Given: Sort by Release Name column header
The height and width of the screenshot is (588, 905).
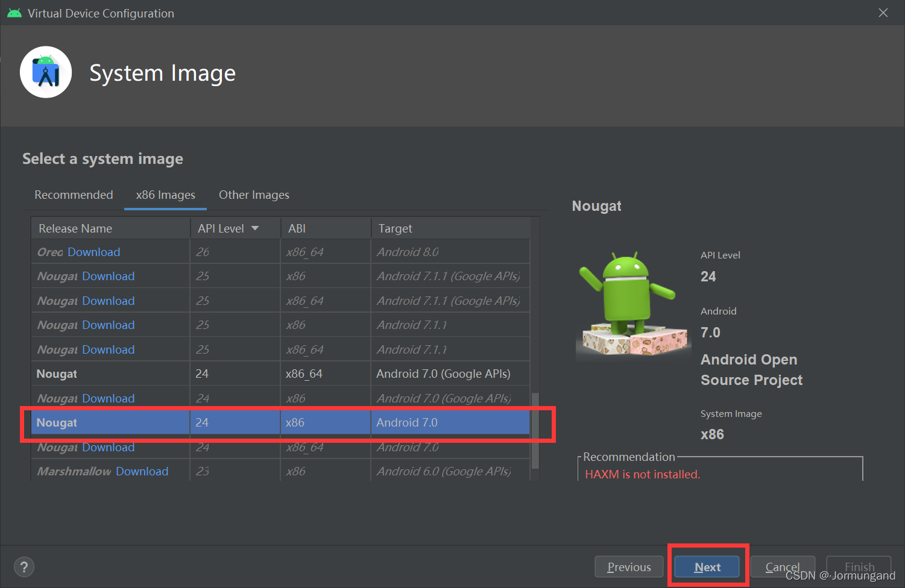Looking at the screenshot, I should coord(110,228).
